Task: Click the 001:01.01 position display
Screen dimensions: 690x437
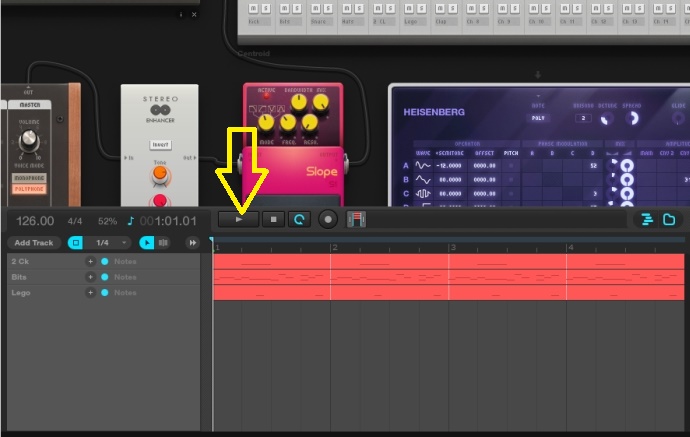Action: click(168, 220)
